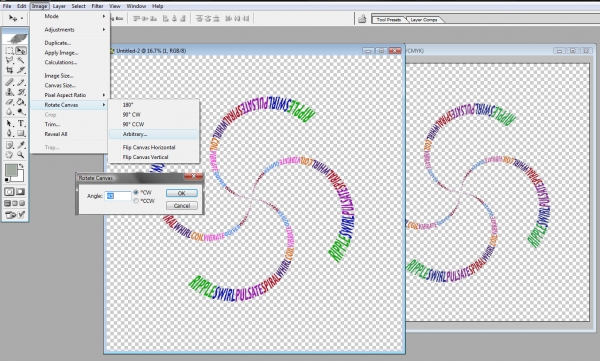Open the Edit menu
Viewport: 600px width, 361px height.
(21, 6)
